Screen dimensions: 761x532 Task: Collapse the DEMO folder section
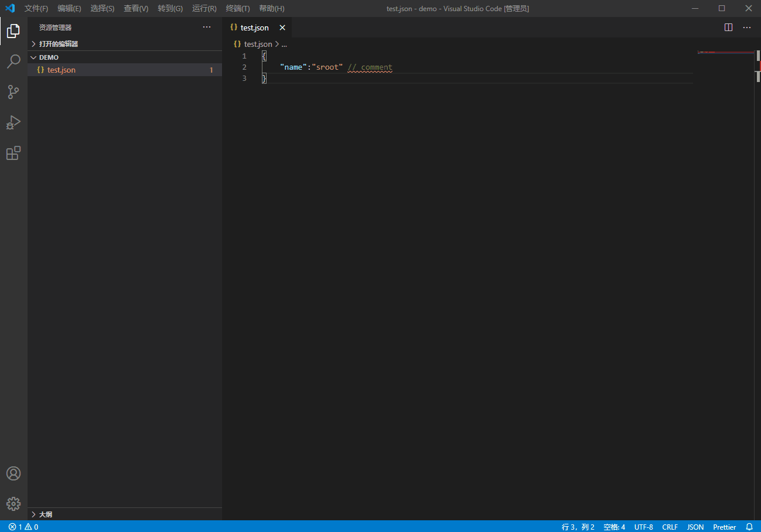(x=125, y=57)
